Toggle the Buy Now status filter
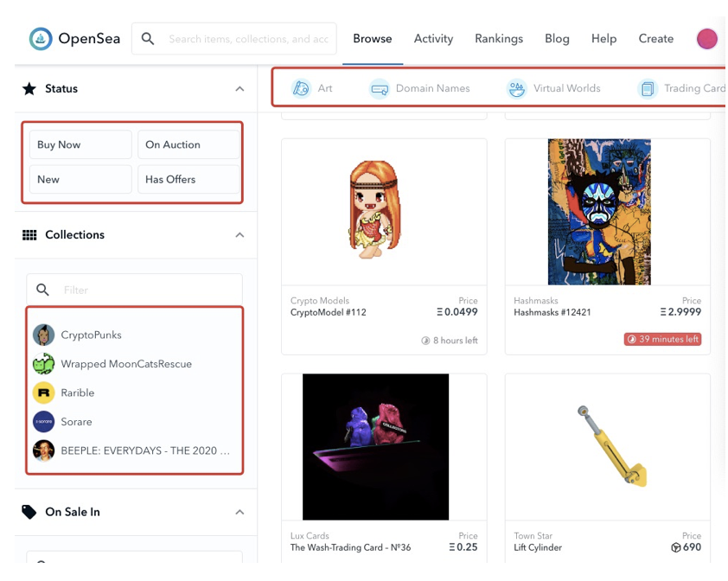 pos(80,144)
